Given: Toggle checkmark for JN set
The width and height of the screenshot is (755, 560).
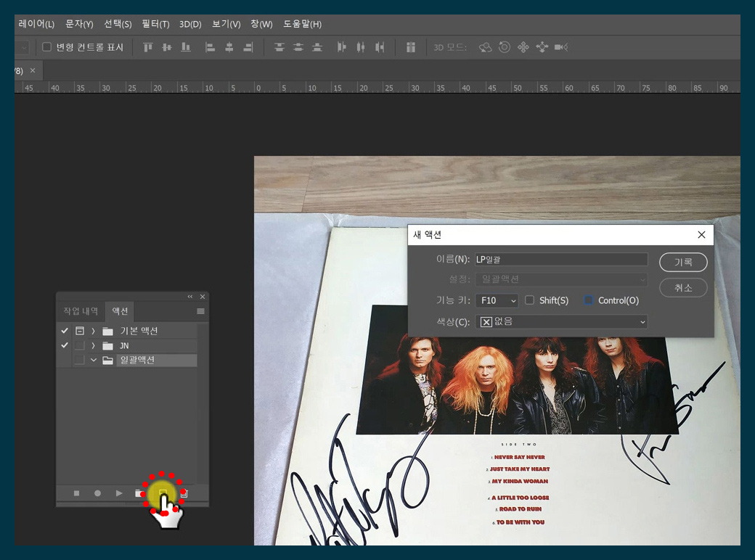Looking at the screenshot, I should coord(65,345).
